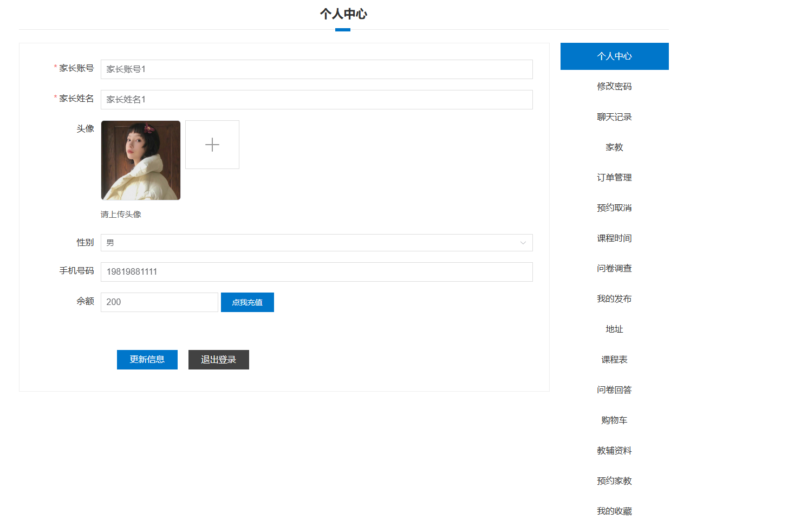This screenshot has width=788, height=532.
Task: Open 我的发布 in the sidebar
Action: coord(614,299)
